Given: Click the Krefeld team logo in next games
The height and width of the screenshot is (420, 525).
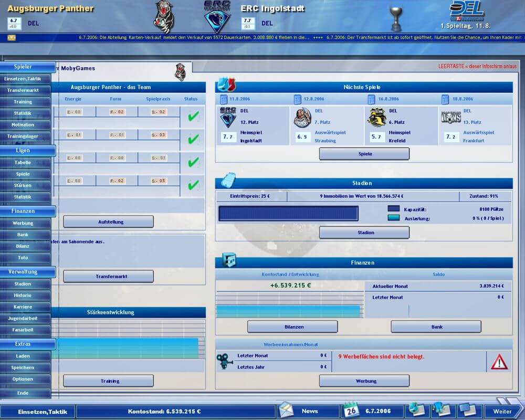Looking at the screenshot, I should click(376, 117).
